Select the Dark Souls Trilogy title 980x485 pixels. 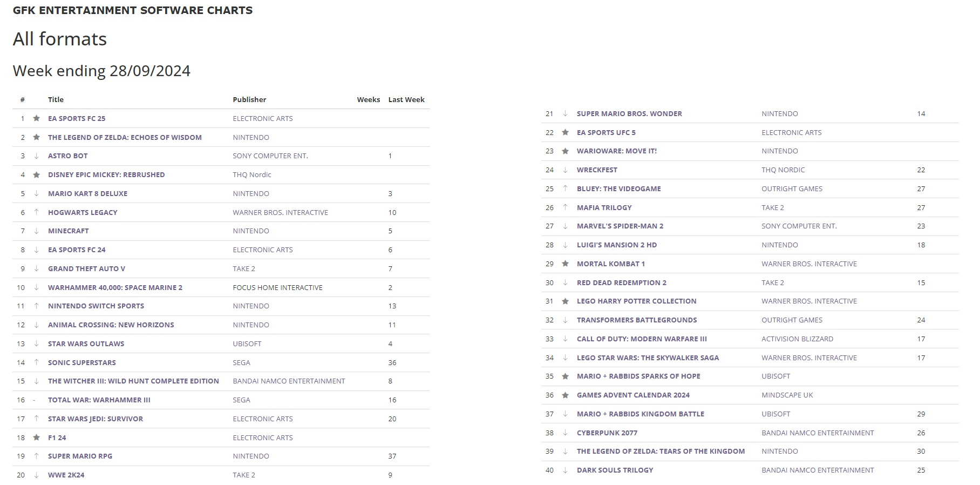[615, 470]
